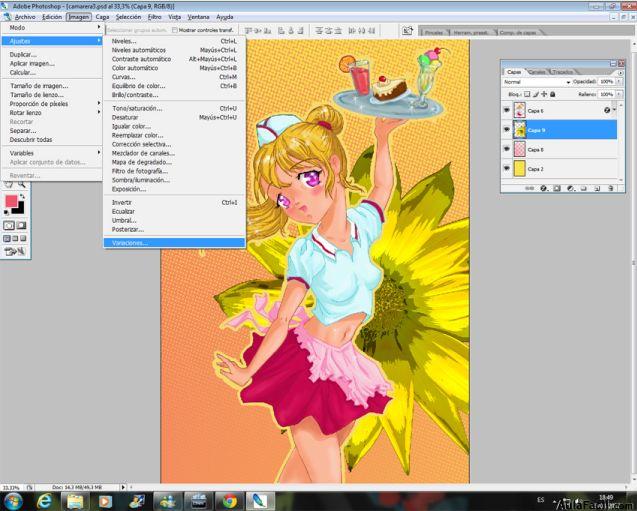Toggle lock all padlock in Capas

tap(552, 94)
